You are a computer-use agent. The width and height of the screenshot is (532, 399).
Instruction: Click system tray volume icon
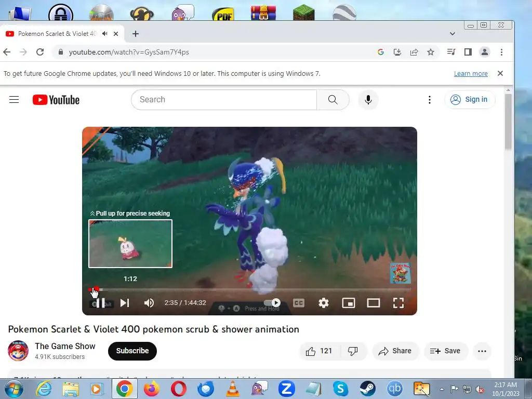coord(480,389)
